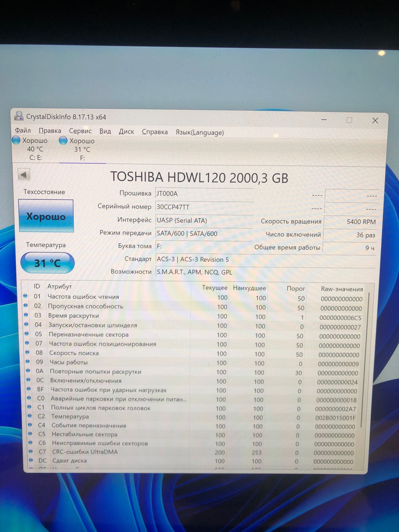Viewport: 399px width, 532px height.
Task: Click the CrystalDiskInfo app icon in title bar
Action: pos(19,116)
